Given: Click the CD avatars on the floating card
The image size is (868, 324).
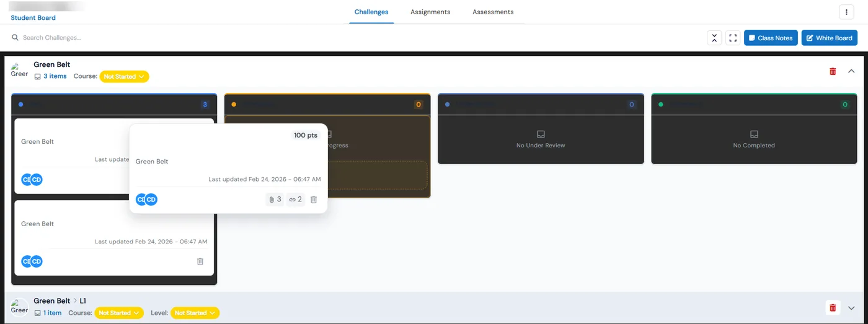Looking at the screenshot, I should click(x=146, y=199).
